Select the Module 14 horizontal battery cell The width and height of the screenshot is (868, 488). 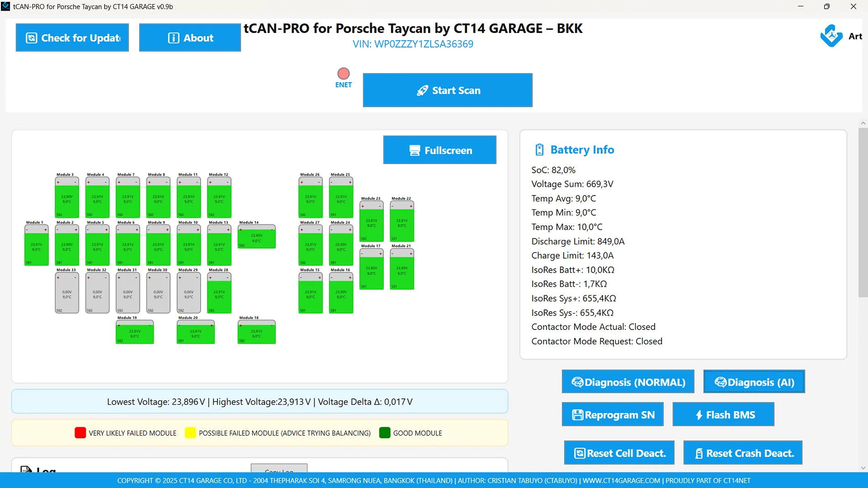(257, 237)
